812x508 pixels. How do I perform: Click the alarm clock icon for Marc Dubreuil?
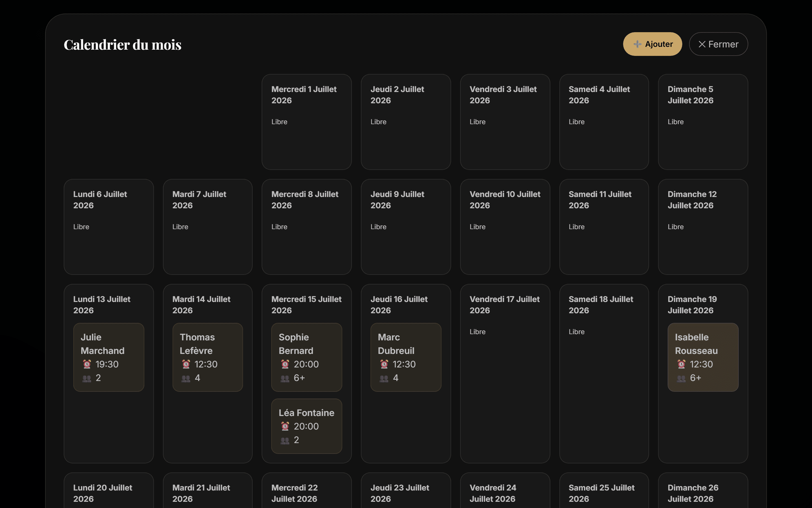pos(384,364)
